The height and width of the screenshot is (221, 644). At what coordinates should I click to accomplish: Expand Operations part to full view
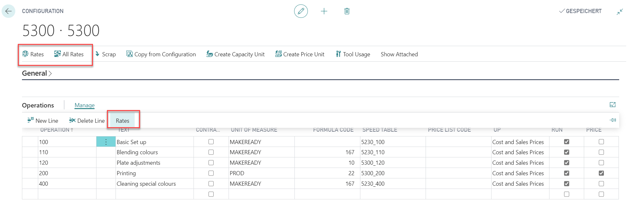pyautogui.click(x=612, y=105)
